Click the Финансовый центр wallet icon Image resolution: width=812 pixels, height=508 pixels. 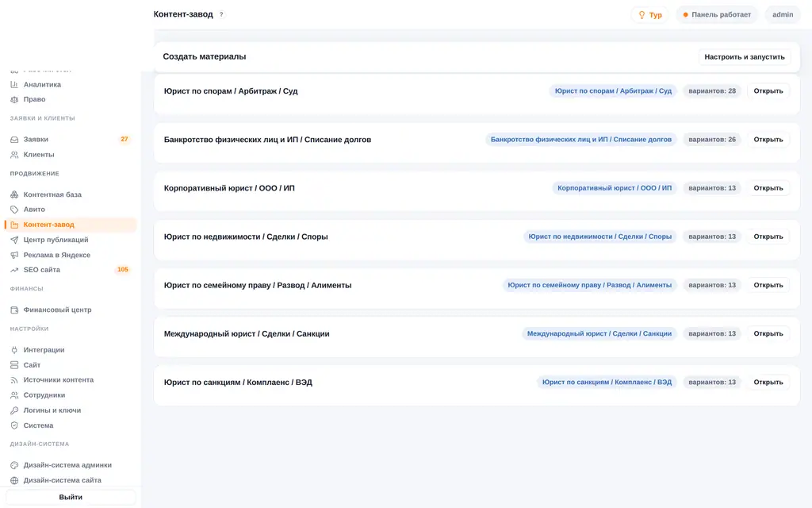[14, 310]
